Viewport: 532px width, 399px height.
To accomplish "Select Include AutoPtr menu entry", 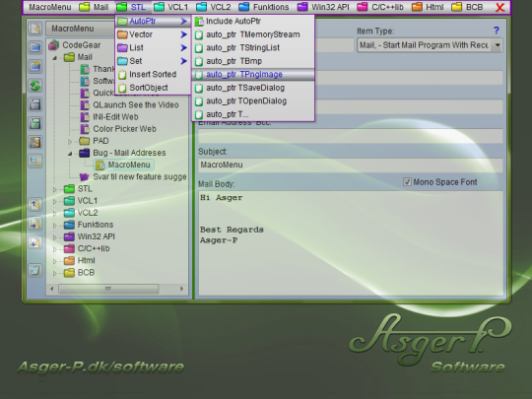I will [253, 21].
